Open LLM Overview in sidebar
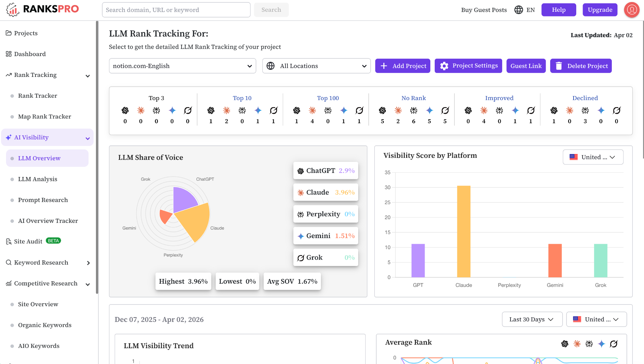This screenshot has height=364, width=644. pos(47,158)
